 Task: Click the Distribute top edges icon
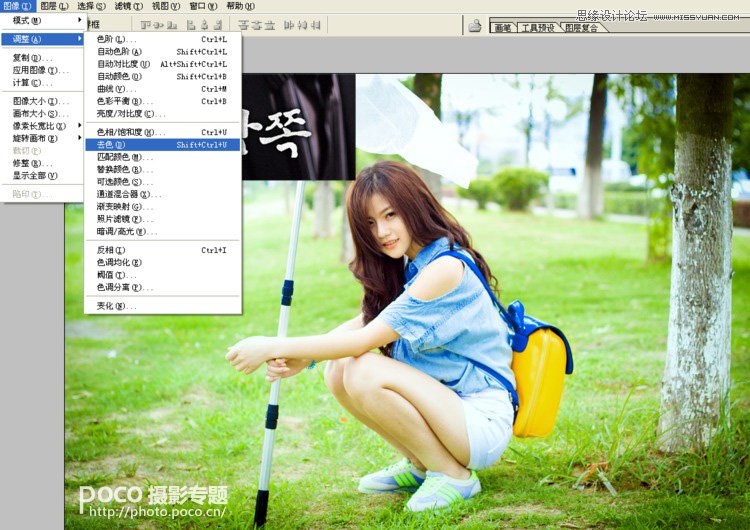click(243, 25)
